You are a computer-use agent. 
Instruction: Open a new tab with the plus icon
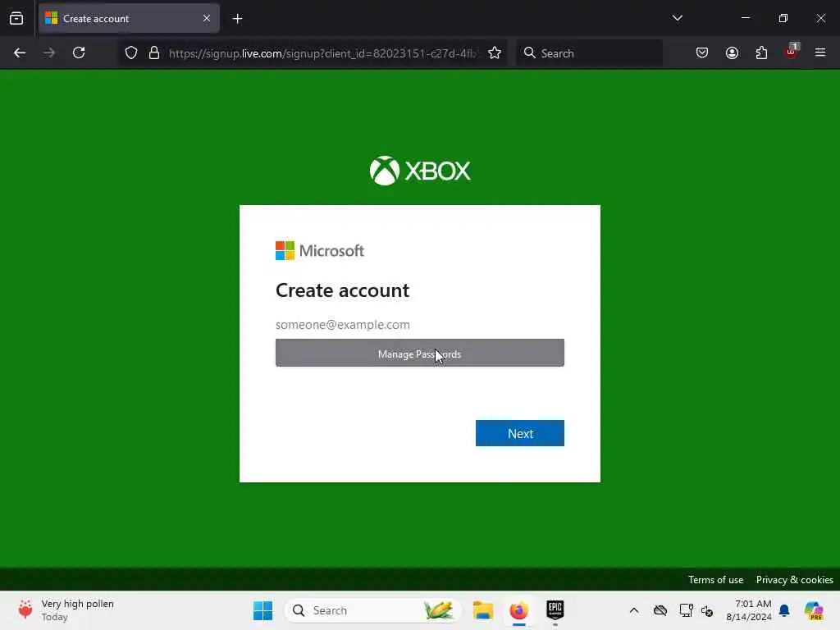[x=237, y=19]
